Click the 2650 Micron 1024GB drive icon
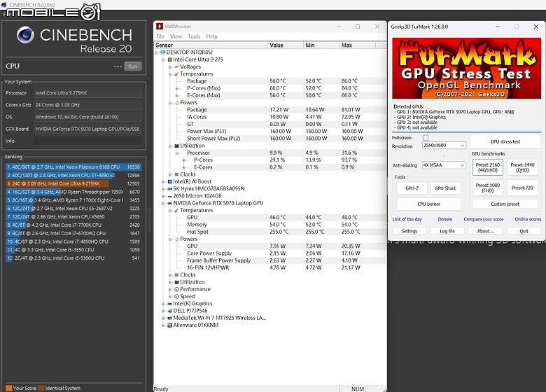The image size is (546, 392). pos(170,196)
